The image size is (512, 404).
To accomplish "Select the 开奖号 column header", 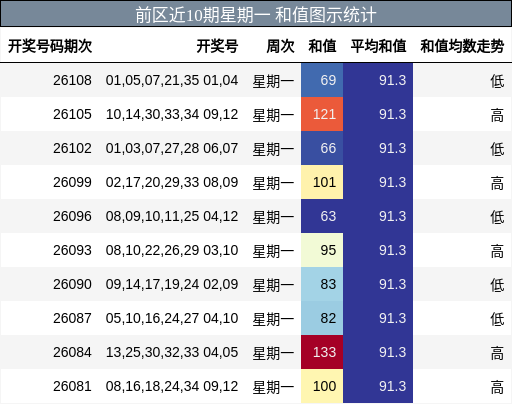I will pyautogui.click(x=217, y=46).
